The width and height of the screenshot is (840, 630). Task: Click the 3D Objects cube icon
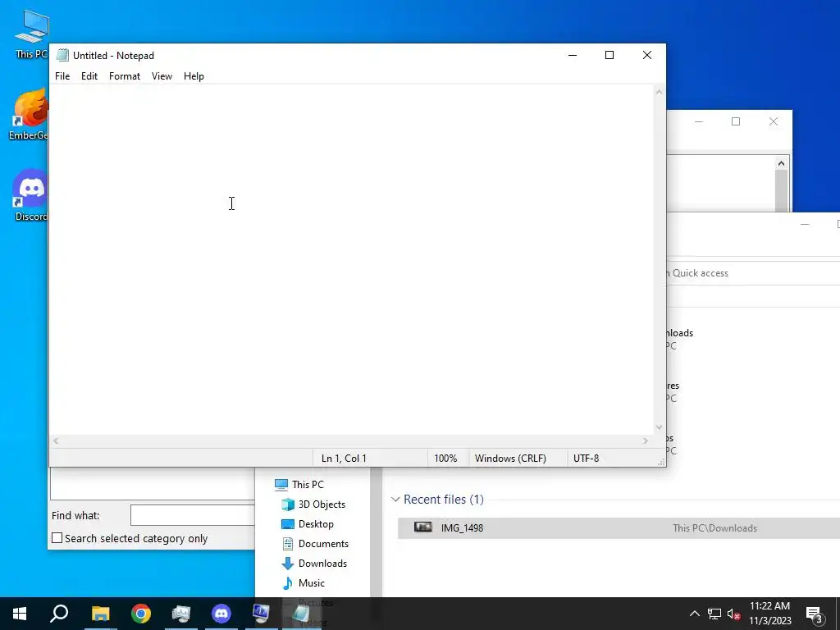click(288, 504)
